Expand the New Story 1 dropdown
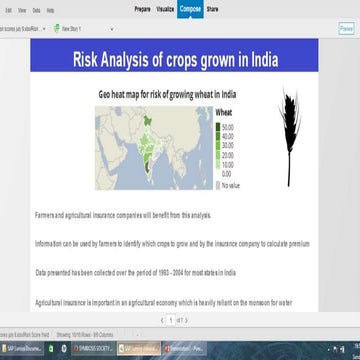 112,29
